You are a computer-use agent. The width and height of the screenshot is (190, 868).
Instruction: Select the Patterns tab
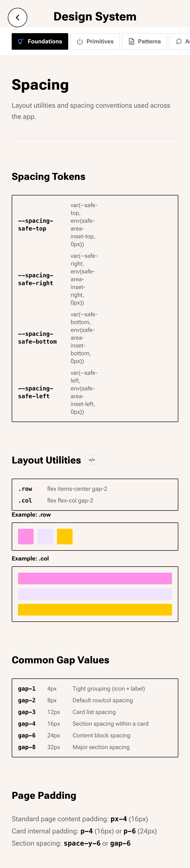point(144,41)
